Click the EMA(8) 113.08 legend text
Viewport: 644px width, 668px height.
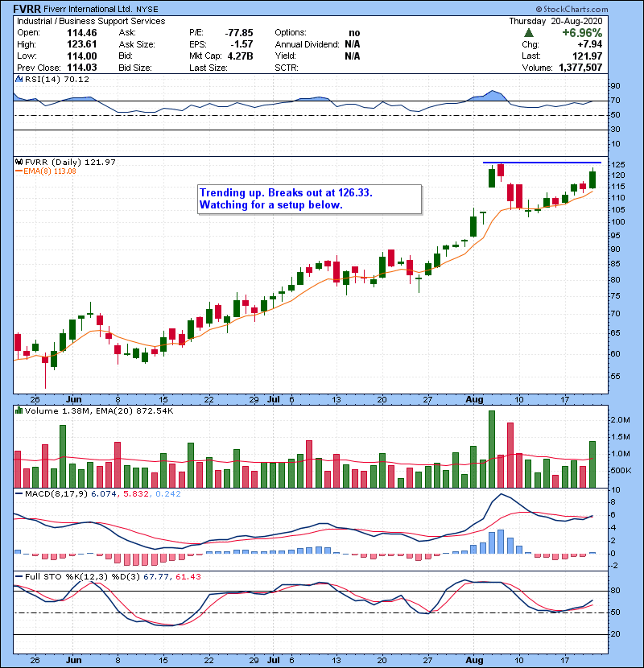coord(50,171)
